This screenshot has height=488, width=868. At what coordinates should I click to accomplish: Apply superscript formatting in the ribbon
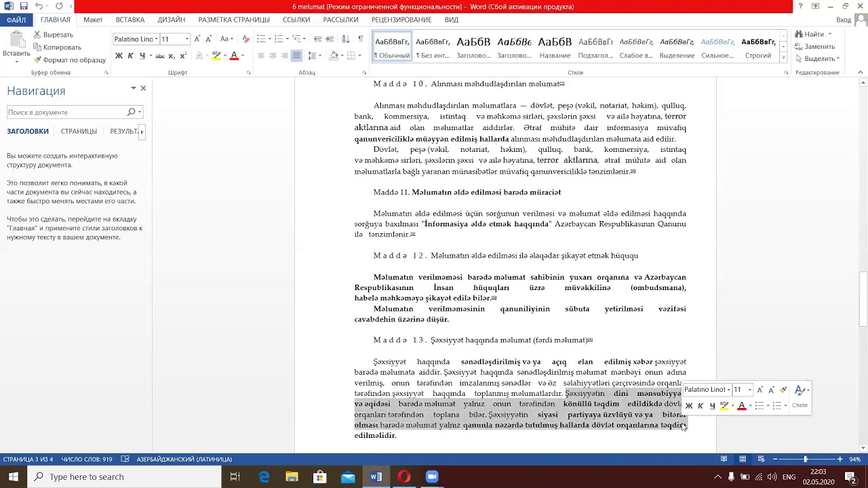click(183, 56)
